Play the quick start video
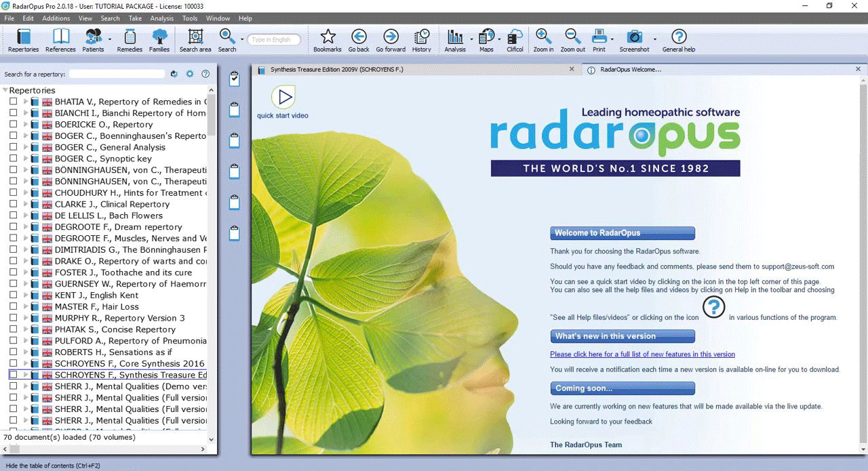The image size is (868, 471). [x=283, y=98]
